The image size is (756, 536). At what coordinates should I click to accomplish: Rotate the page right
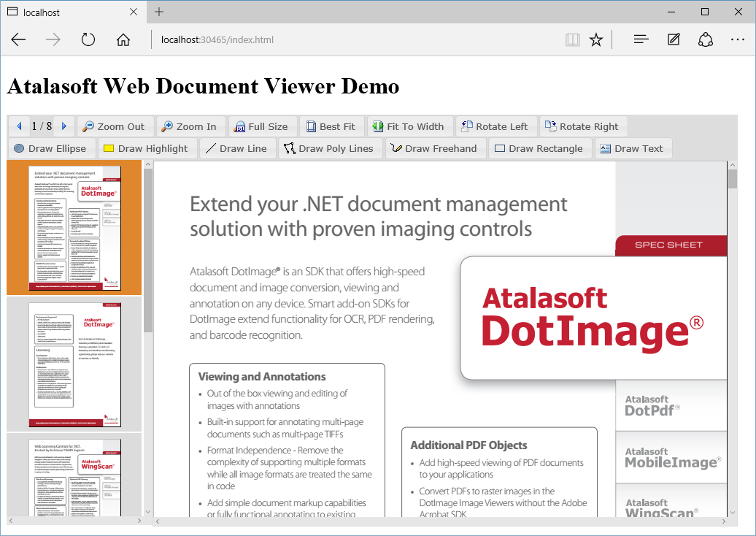coord(582,126)
